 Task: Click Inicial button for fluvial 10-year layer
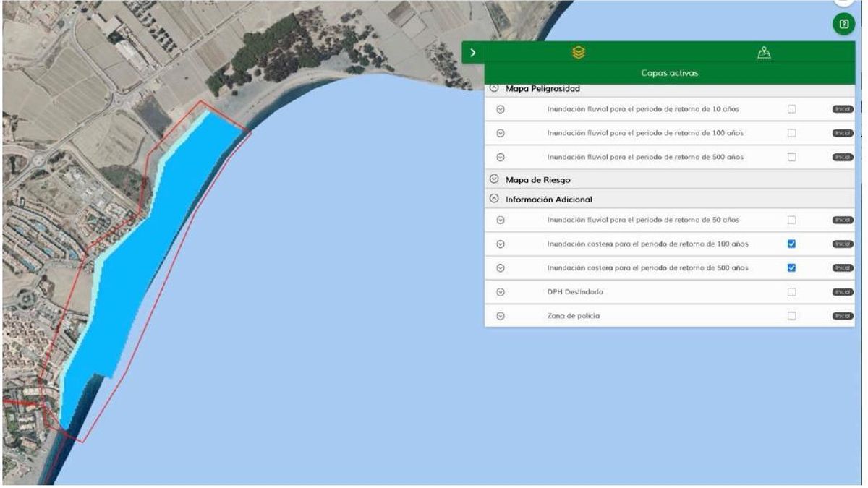(842, 109)
